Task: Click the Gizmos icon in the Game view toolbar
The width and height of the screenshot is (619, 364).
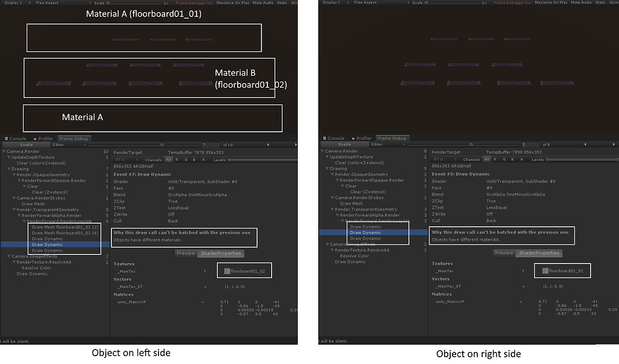Action: 295,2
